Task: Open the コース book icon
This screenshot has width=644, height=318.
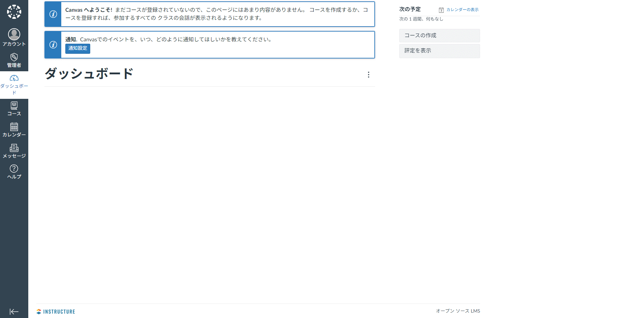Action: [x=14, y=106]
